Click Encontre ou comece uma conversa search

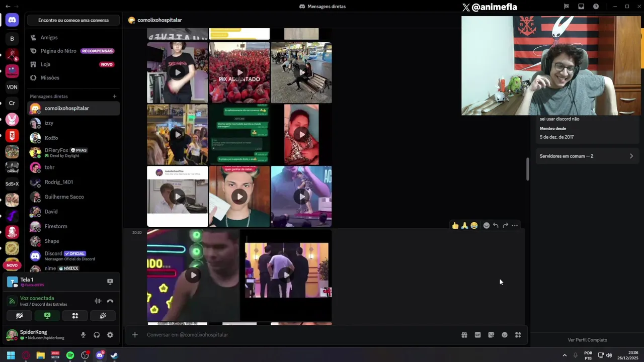coord(73,20)
